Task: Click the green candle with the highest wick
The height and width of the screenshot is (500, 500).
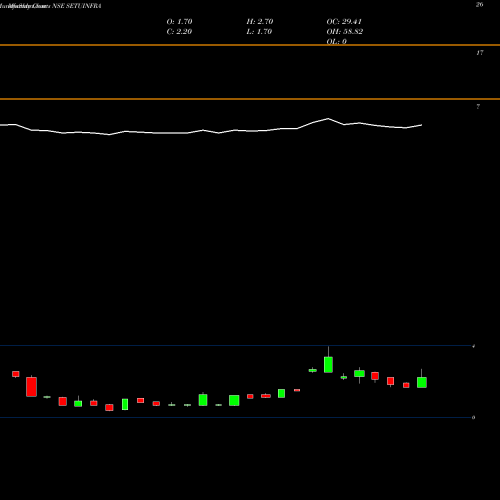Action: point(328,364)
